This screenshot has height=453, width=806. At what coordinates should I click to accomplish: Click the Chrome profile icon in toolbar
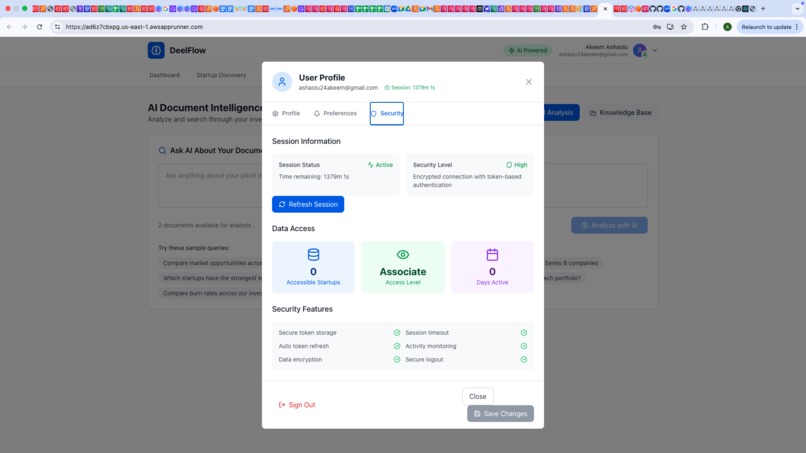point(727,27)
